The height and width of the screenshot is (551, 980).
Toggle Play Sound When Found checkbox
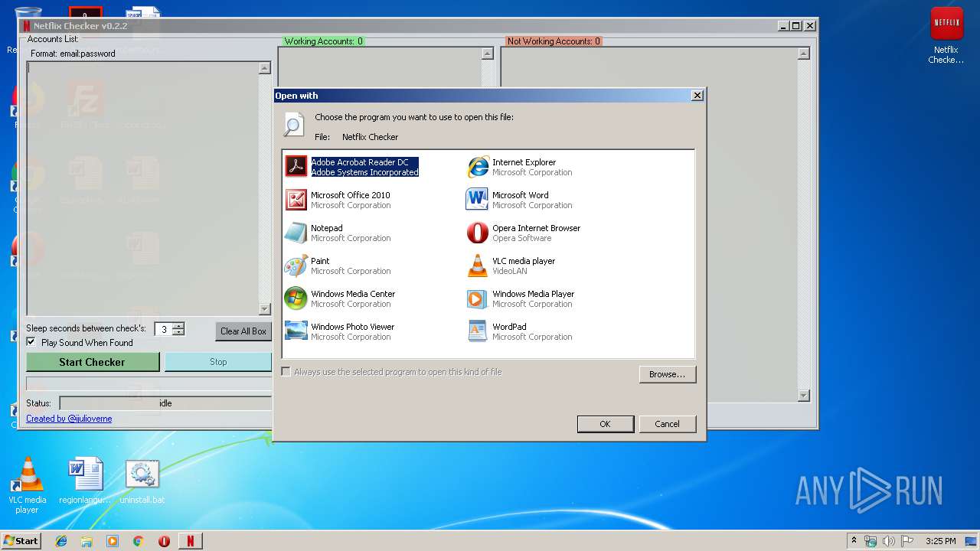click(x=31, y=342)
